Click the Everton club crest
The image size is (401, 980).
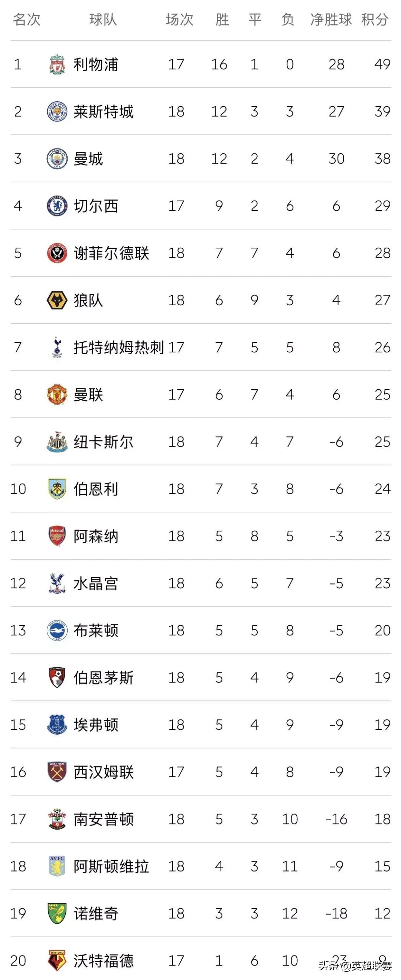57,725
